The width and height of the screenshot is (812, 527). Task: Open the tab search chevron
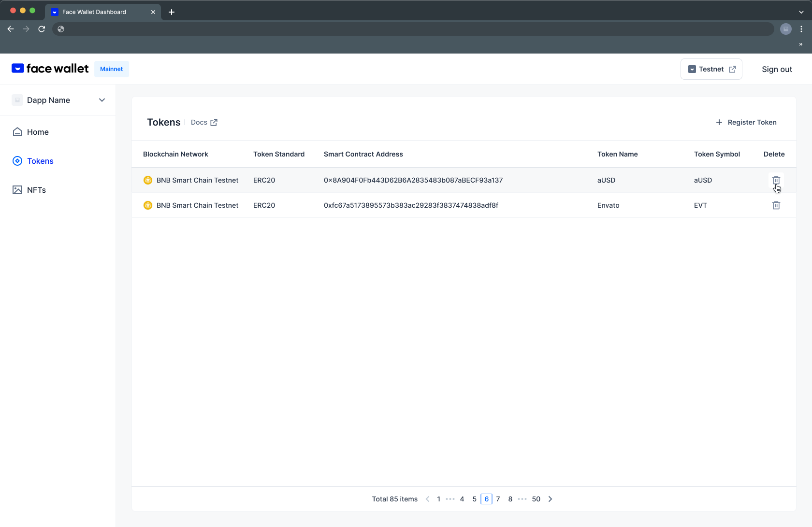point(801,12)
